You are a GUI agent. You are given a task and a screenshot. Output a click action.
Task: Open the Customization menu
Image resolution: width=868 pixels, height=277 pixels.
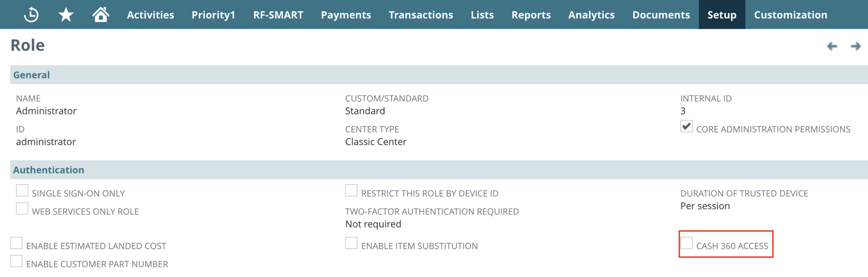[790, 15]
